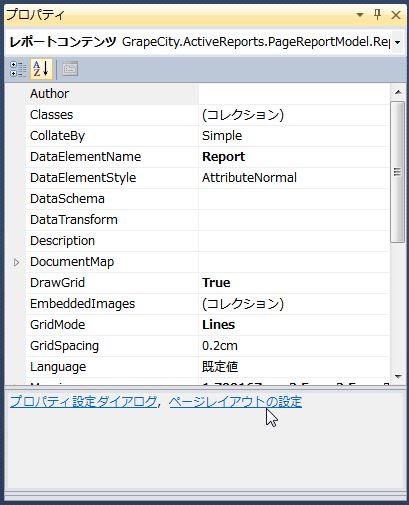Click the Description value field
The image size is (409, 505).
point(294,241)
